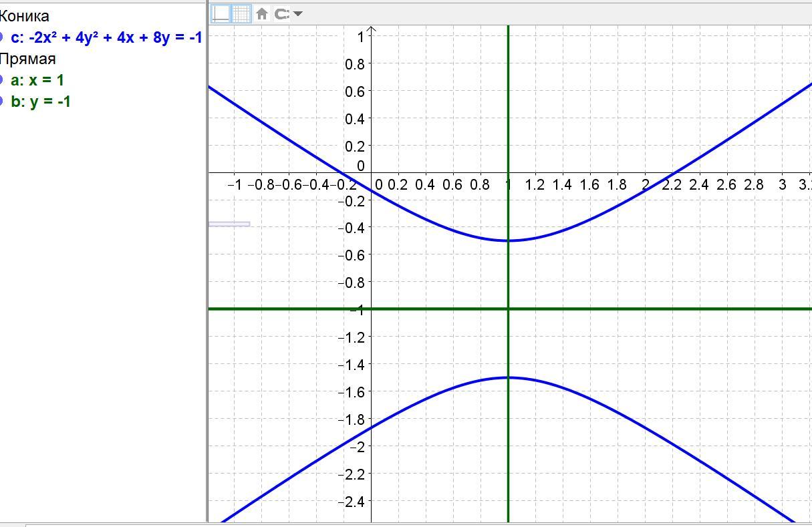
Task: Open the point capturing dropdown arrow
Action: click(298, 13)
